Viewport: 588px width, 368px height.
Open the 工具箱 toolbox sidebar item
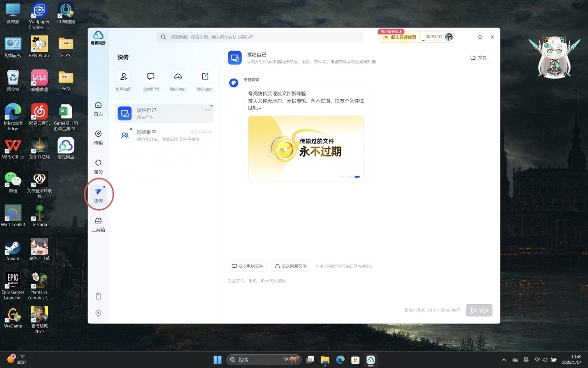coord(98,224)
